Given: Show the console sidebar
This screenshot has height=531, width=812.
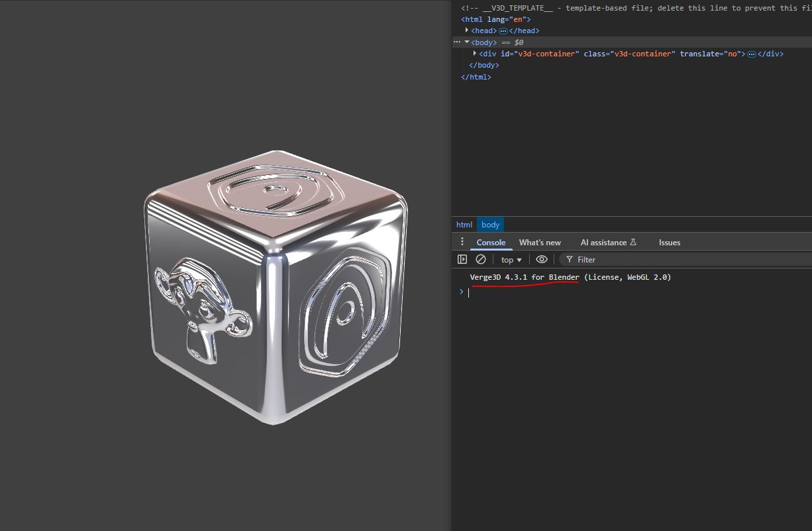Looking at the screenshot, I should click(462, 259).
